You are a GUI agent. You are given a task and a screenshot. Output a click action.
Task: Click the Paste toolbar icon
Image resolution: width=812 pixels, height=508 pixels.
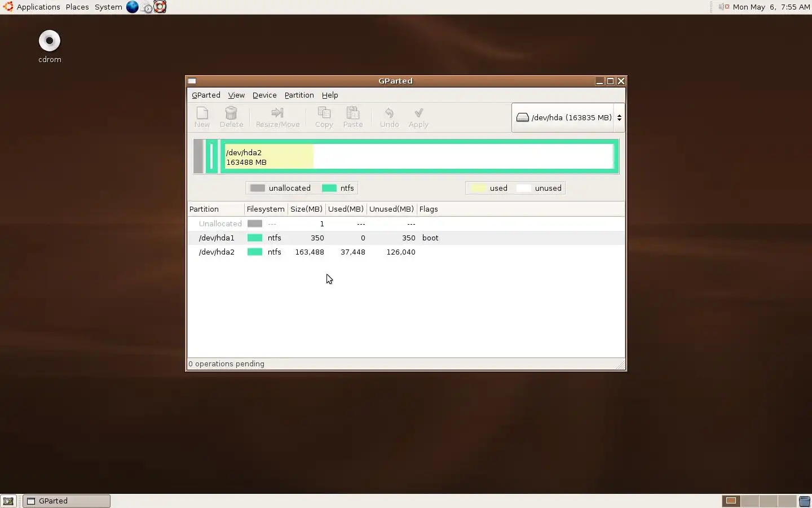point(353,117)
